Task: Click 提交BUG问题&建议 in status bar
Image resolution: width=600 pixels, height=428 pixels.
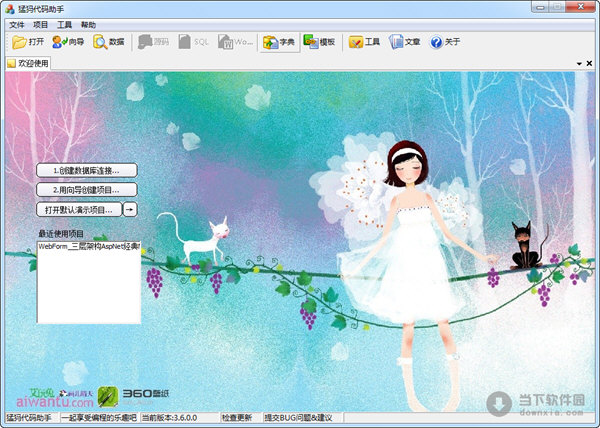Action: pos(298,418)
